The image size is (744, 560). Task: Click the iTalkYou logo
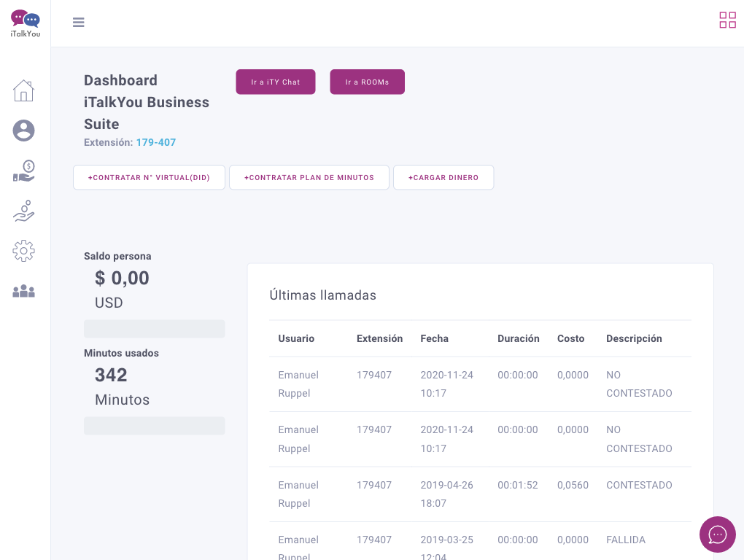[25, 23]
